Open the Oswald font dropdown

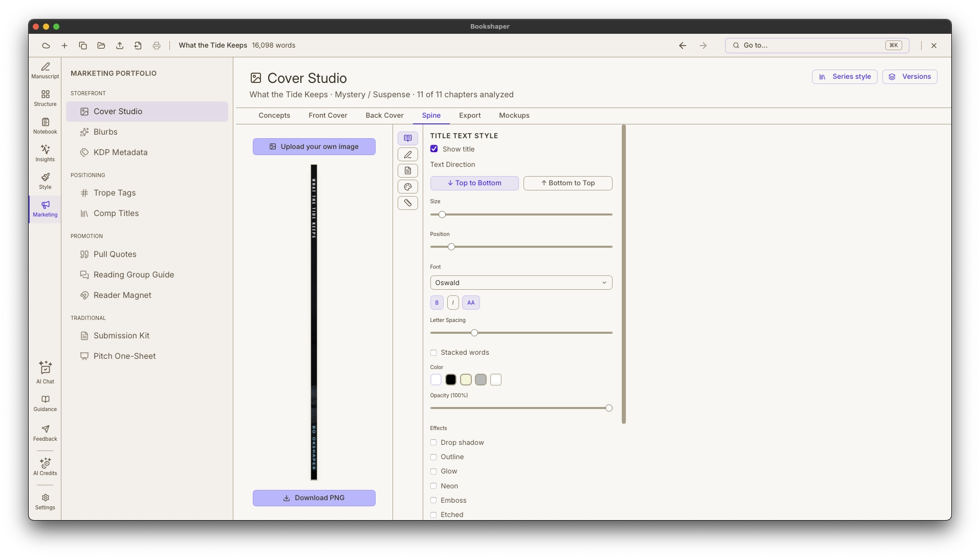(x=521, y=283)
